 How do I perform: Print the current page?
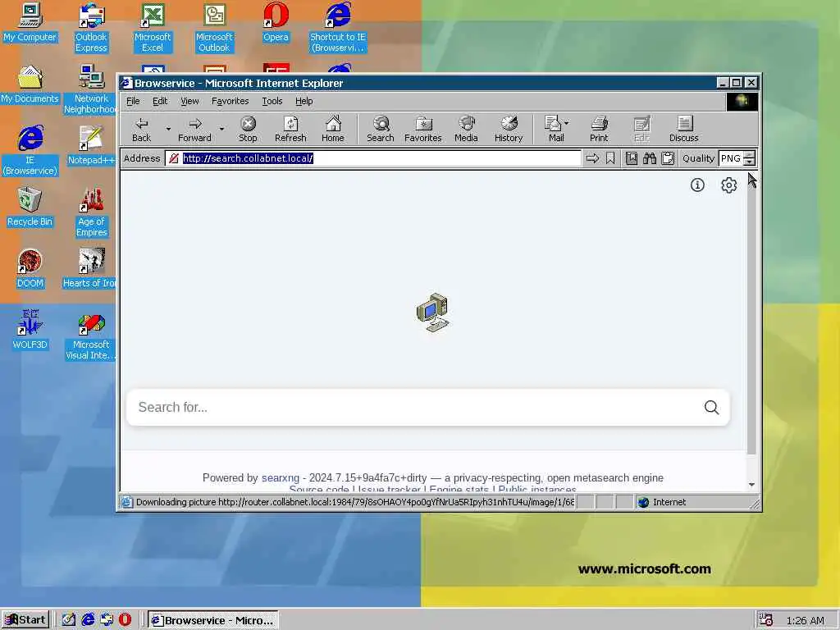(599, 129)
